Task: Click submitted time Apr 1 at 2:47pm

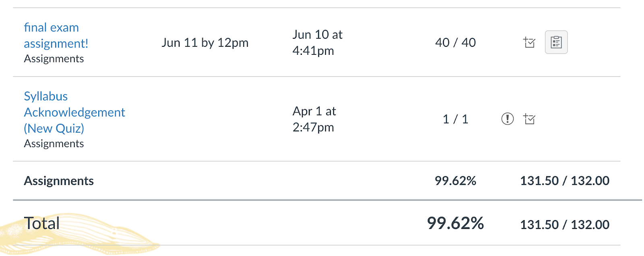Action: coord(314,119)
